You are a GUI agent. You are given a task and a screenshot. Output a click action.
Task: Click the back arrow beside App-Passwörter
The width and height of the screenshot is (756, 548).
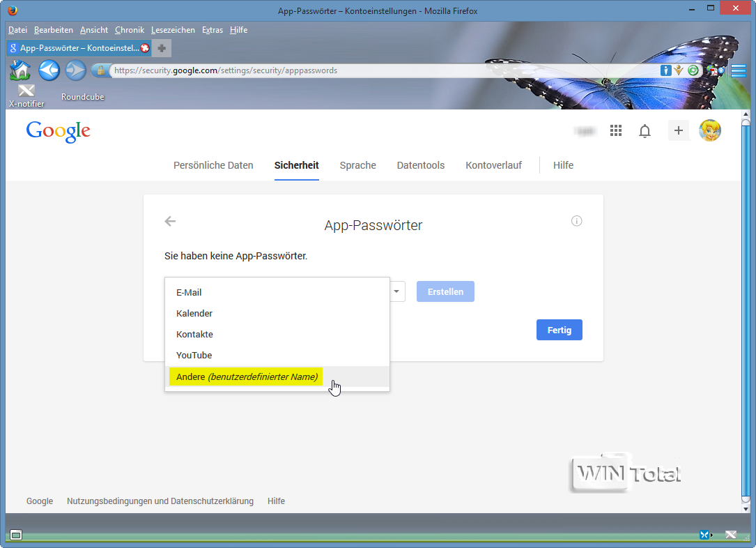point(170,222)
